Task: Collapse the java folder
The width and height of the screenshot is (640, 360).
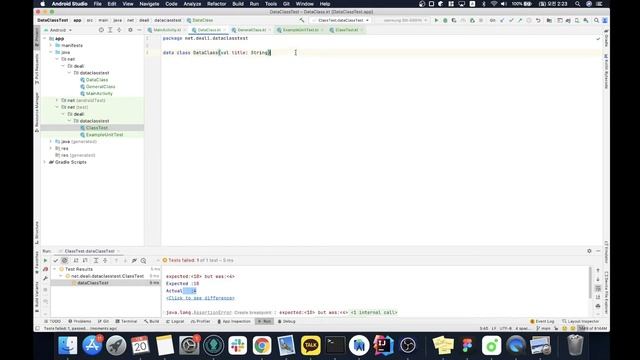Action: (51, 52)
